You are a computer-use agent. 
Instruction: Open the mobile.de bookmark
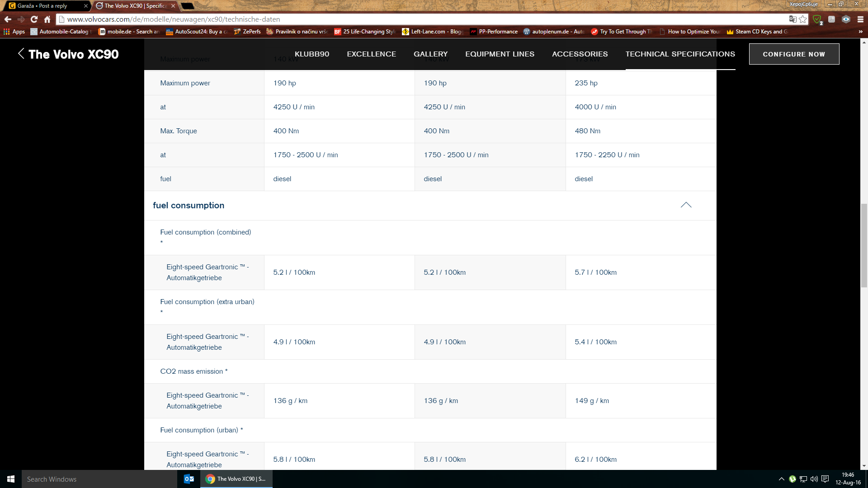(129, 32)
